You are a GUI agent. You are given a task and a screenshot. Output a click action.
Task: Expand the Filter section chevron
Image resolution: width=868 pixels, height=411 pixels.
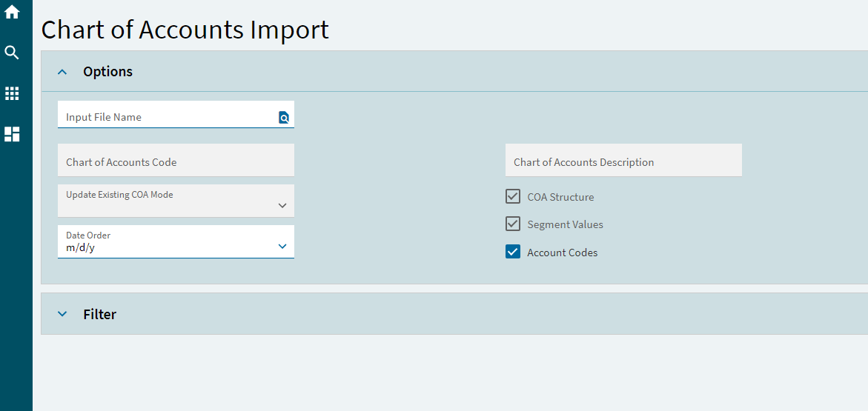(x=62, y=314)
